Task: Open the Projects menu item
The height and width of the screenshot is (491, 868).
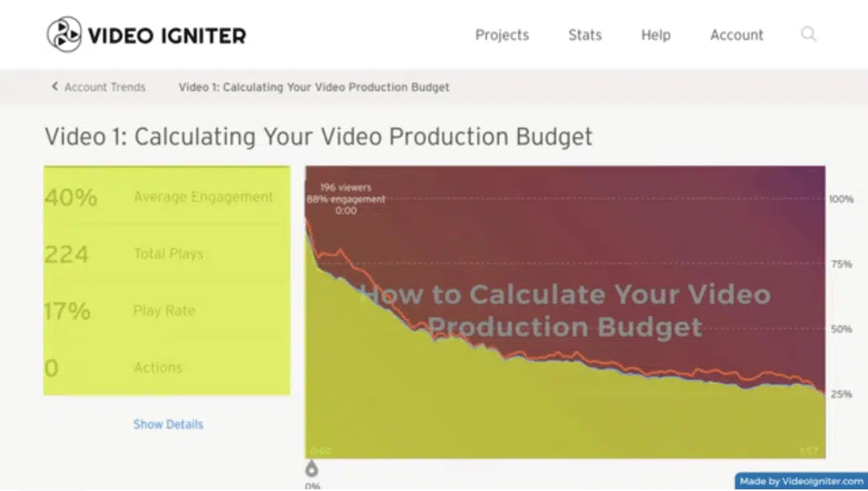Action: [501, 35]
